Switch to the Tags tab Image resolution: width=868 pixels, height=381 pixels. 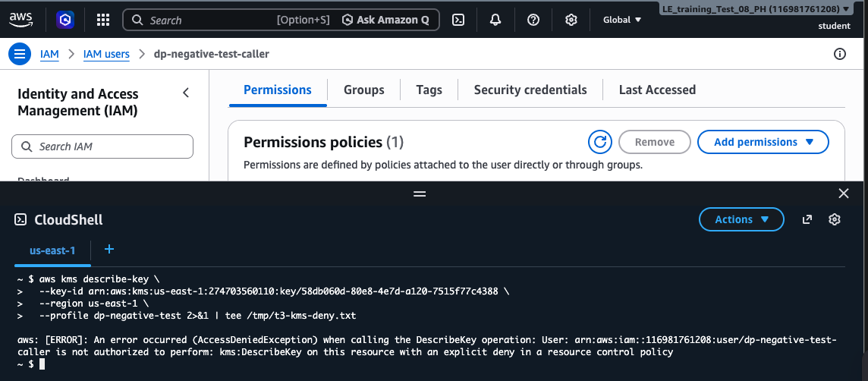429,90
